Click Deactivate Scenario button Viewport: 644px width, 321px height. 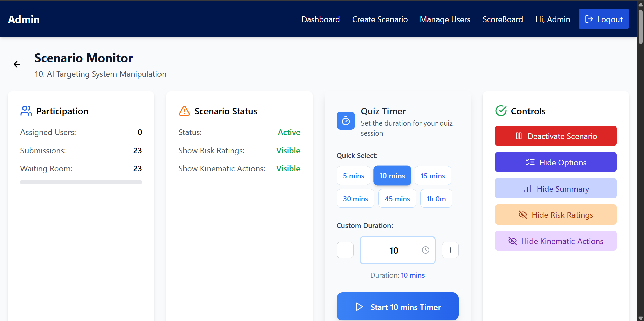click(556, 136)
